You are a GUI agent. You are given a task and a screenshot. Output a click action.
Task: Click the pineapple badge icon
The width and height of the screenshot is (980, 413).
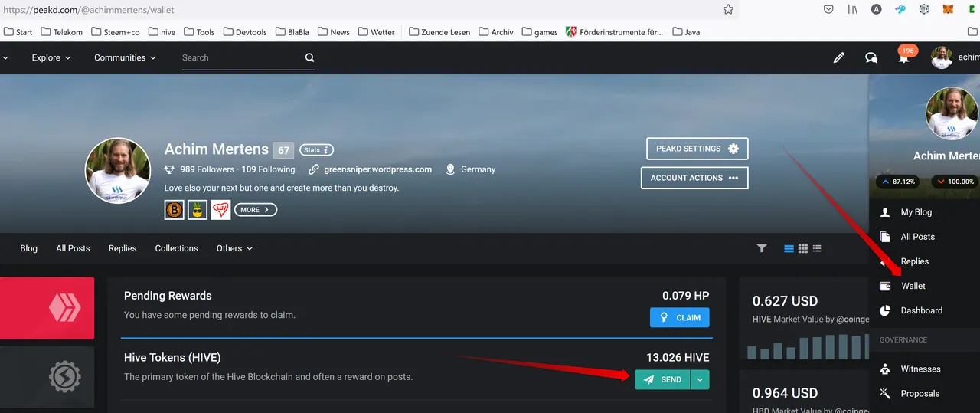coord(198,210)
